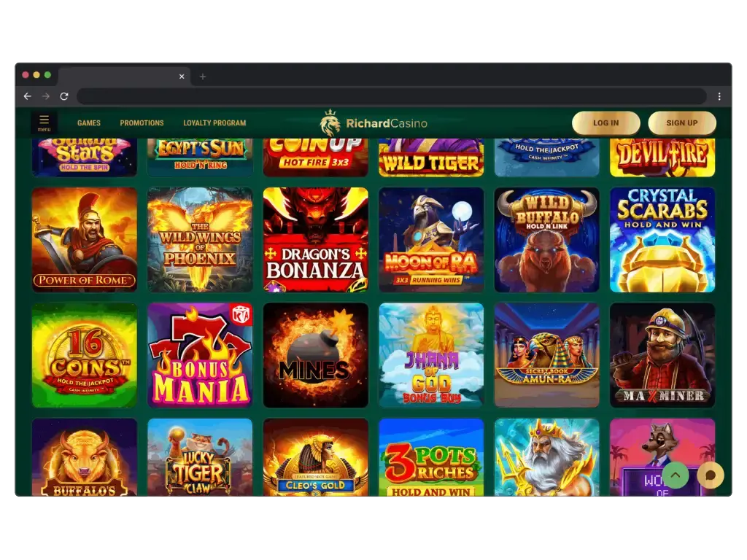Open the hamburger menu in site header
The height and width of the screenshot is (560, 747).
coord(44,121)
